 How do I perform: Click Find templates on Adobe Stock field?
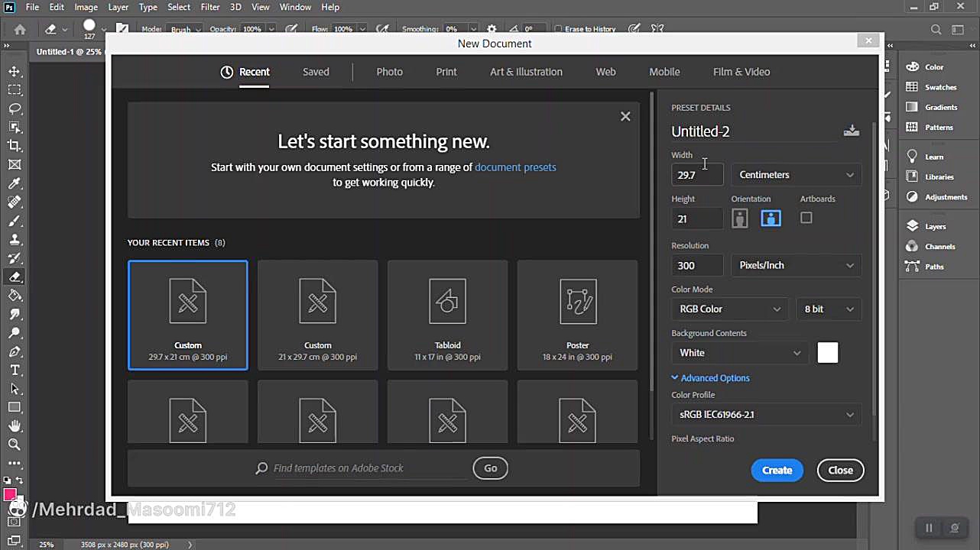pyautogui.click(x=368, y=468)
